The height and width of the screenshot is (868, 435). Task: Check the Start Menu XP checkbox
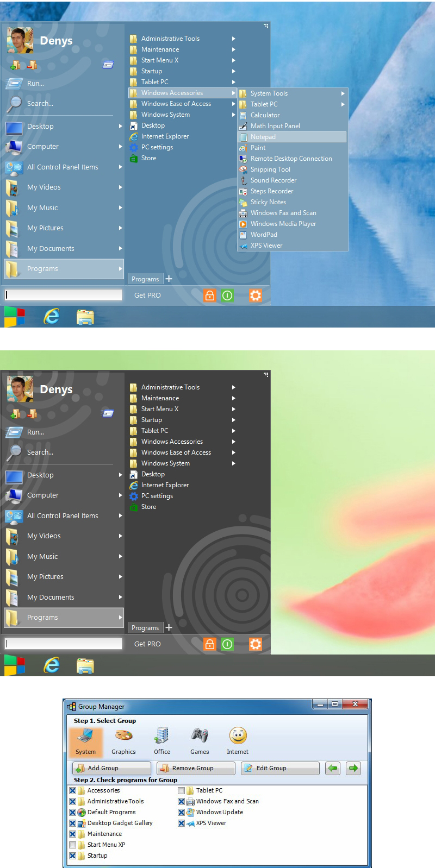[x=72, y=845]
